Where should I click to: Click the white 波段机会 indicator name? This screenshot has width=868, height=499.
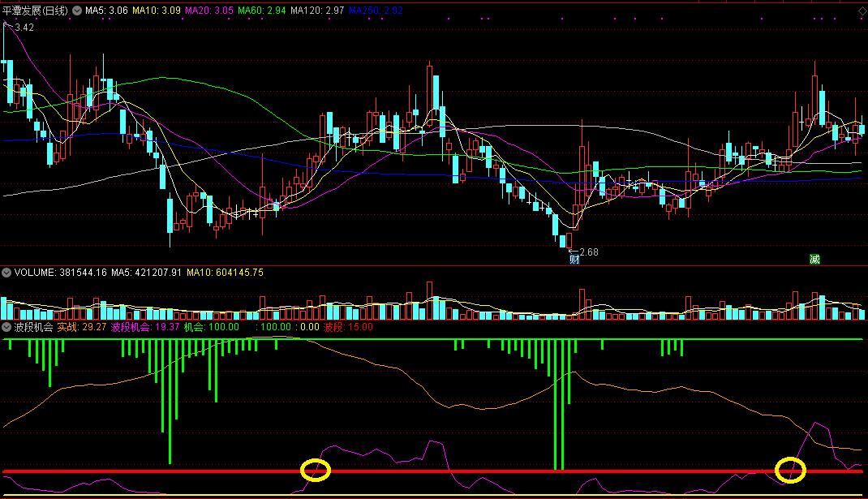[34, 327]
